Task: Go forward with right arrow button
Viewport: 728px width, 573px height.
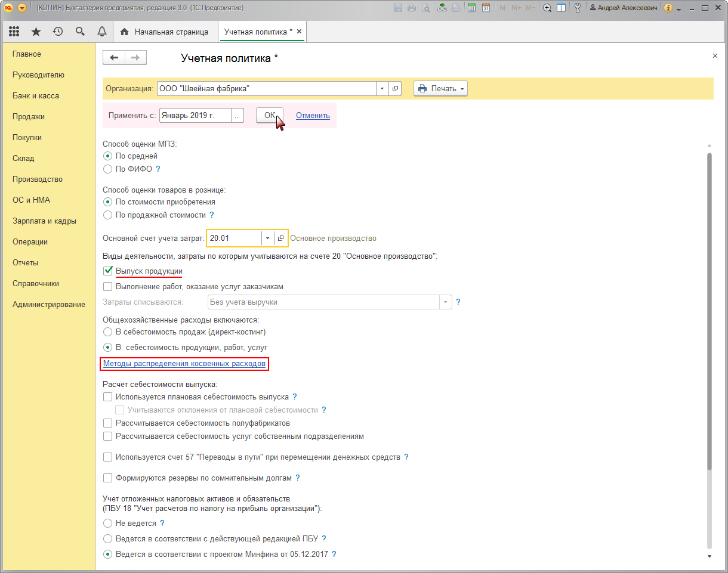Action: click(x=135, y=57)
